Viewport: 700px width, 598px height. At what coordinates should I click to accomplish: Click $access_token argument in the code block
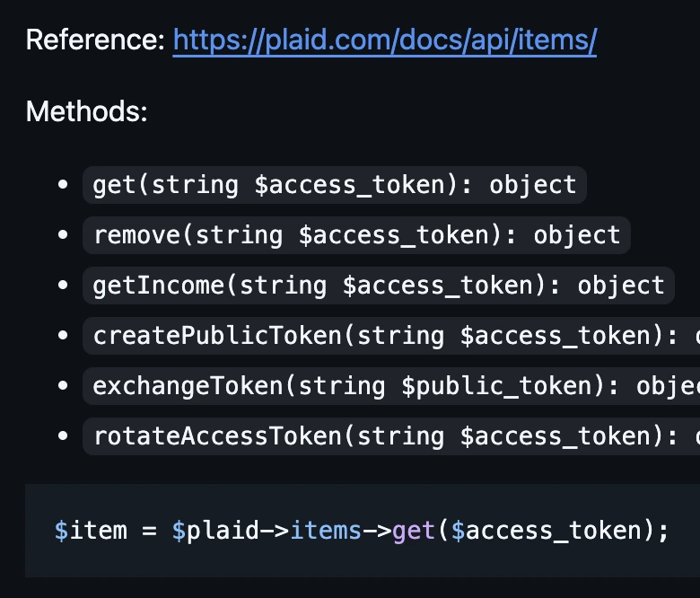coord(546,531)
